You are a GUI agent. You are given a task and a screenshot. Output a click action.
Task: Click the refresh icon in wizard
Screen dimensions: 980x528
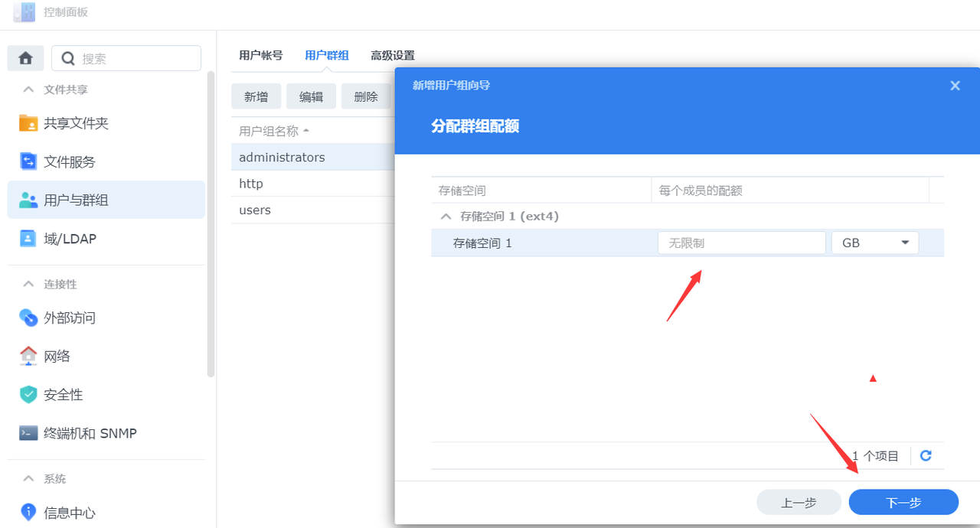pos(926,456)
